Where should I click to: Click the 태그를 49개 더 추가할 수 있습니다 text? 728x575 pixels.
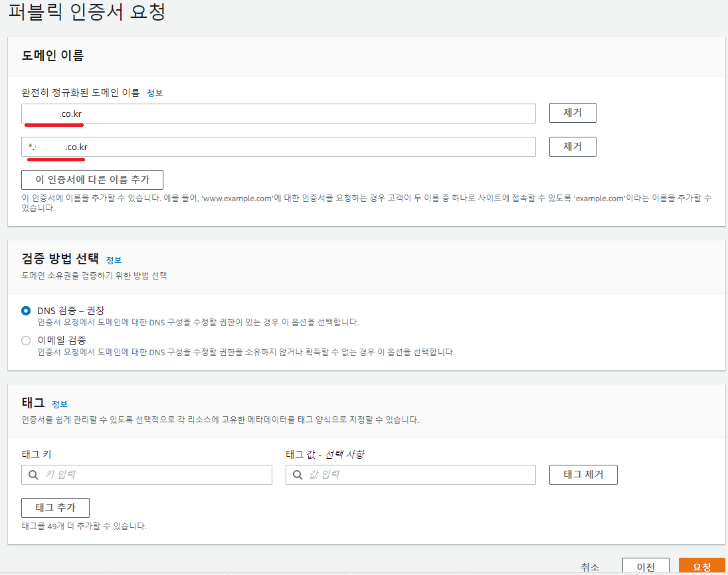click(x=84, y=527)
